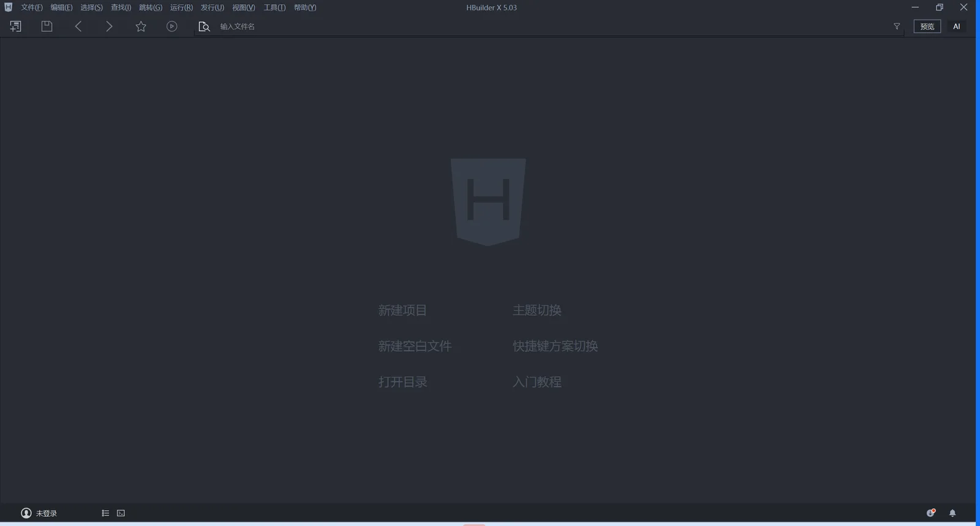980x526 pixels.
Task: Restore down the HBuilder X window
Action: [940, 7]
